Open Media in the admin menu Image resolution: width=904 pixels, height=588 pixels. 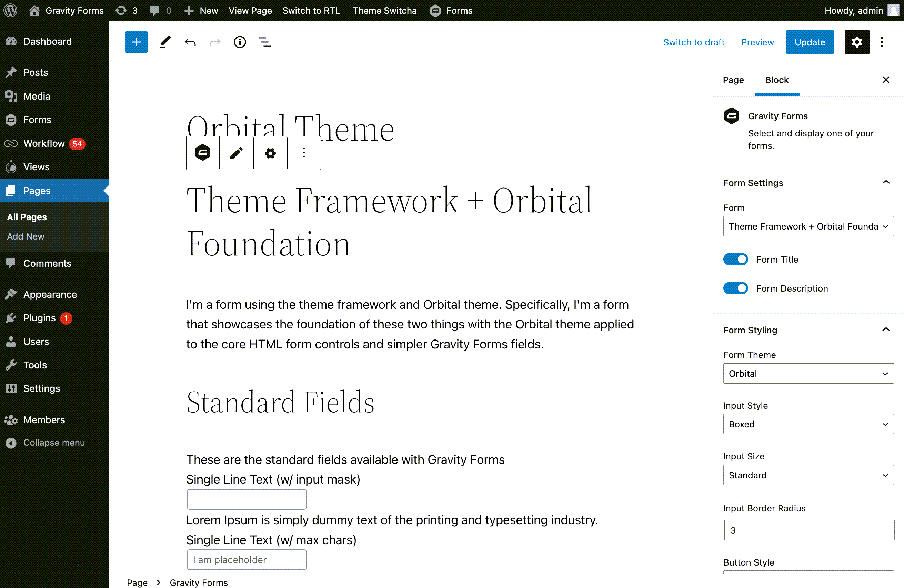(x=54, y=96)
